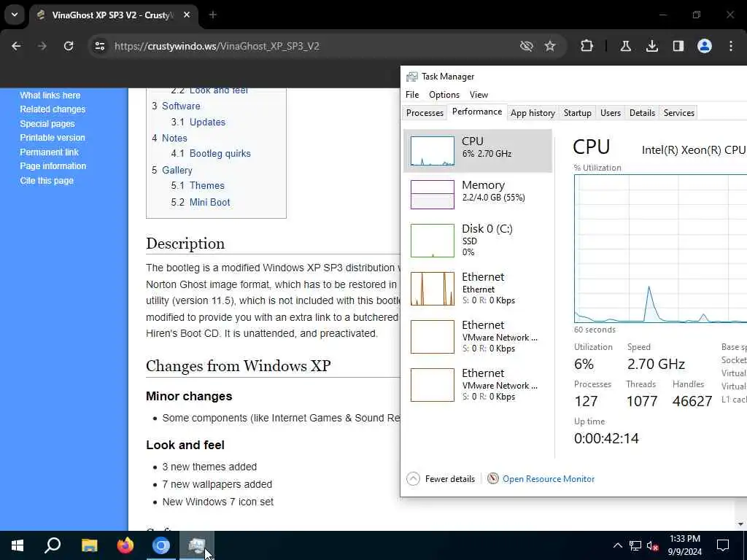
Task: Open a new browser tab with plus
Action: click(213, 15)
